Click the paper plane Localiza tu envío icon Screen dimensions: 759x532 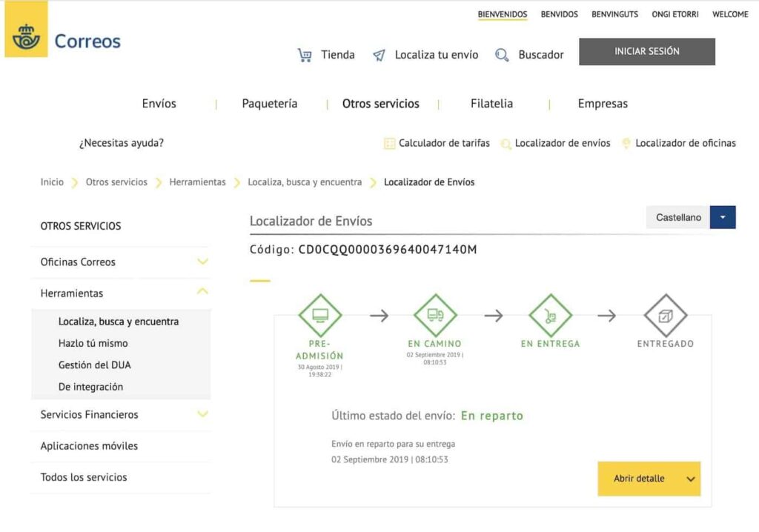379,55
